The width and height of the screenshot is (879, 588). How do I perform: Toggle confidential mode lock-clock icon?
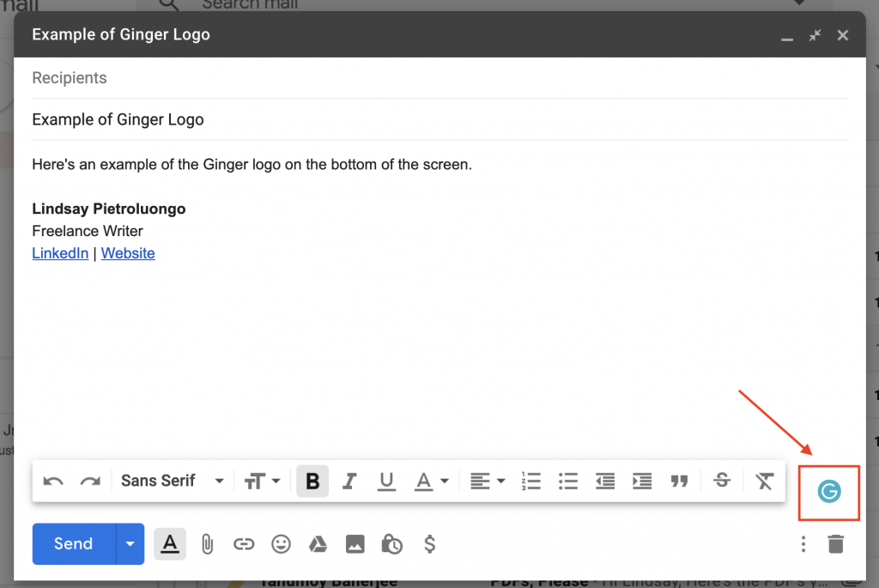coord(391,543)
